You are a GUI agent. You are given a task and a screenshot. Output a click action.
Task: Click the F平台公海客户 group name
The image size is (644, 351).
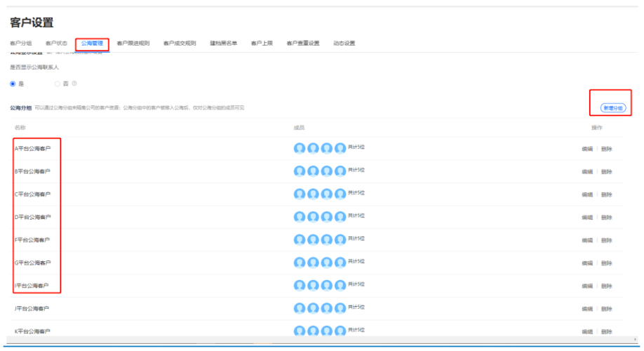pos(32,239)
